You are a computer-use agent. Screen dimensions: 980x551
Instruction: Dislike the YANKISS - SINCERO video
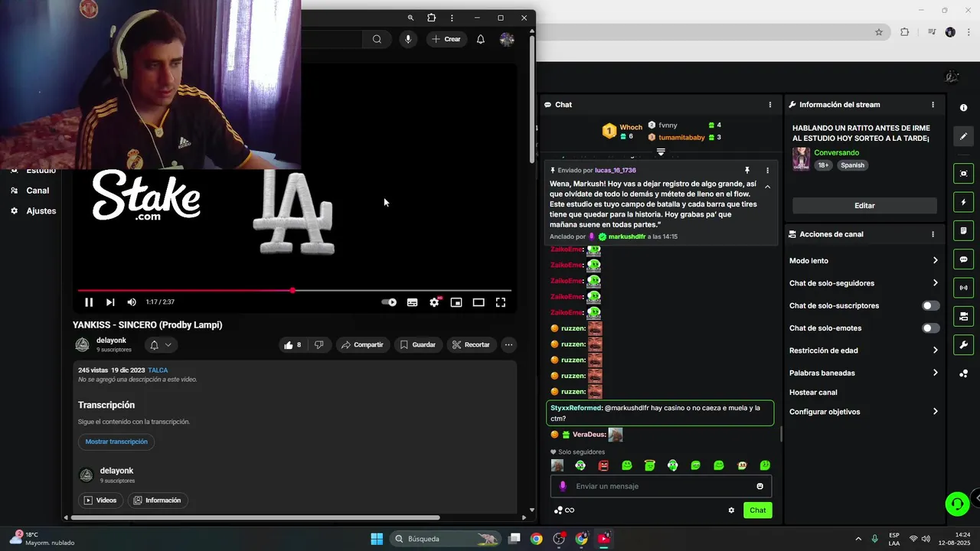tap(319, 345)
